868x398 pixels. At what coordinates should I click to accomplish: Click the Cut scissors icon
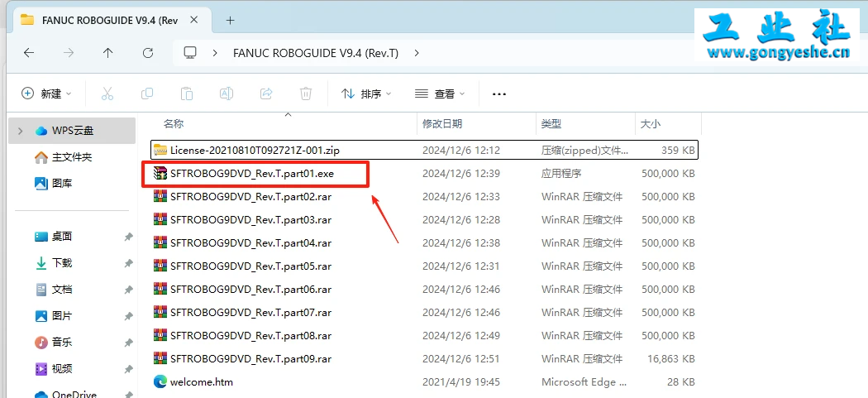pos(107,94)
